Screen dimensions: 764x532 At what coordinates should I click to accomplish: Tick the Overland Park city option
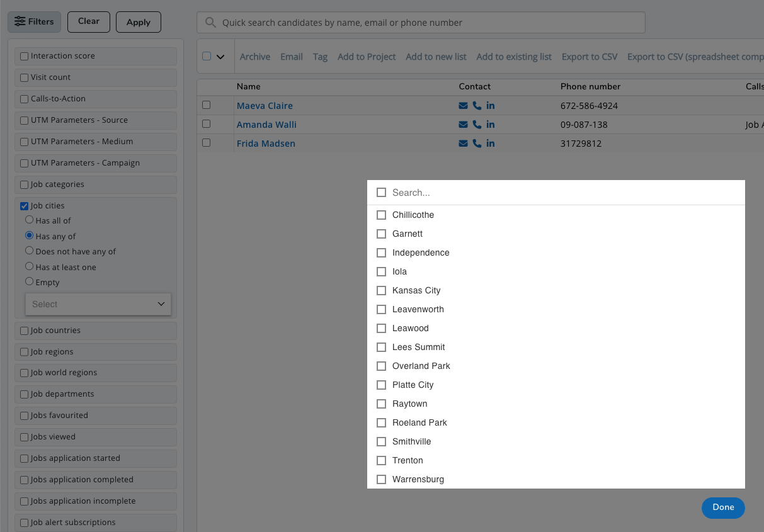pyautogui.click(x=381, y=366)
